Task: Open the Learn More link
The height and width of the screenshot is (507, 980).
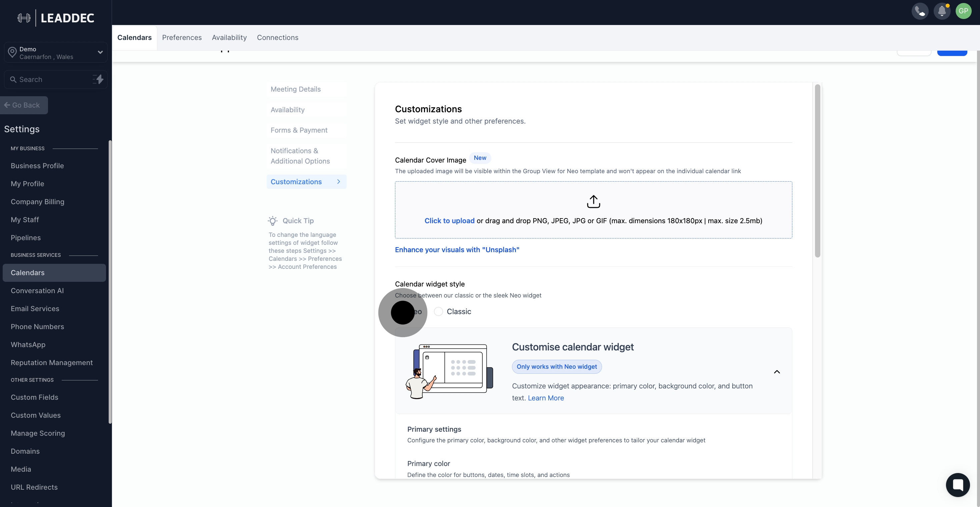Action: (x=546, y=398)
